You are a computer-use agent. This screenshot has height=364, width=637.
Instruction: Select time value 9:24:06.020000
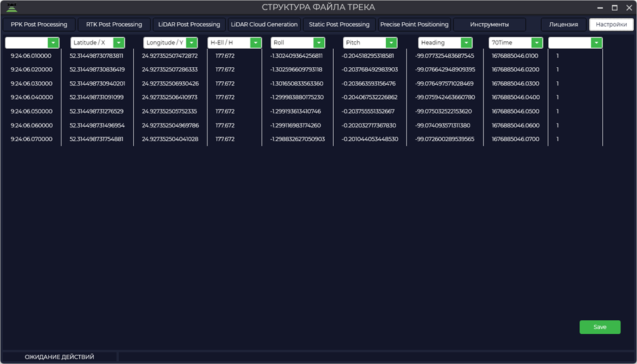(x=31, y=70)
